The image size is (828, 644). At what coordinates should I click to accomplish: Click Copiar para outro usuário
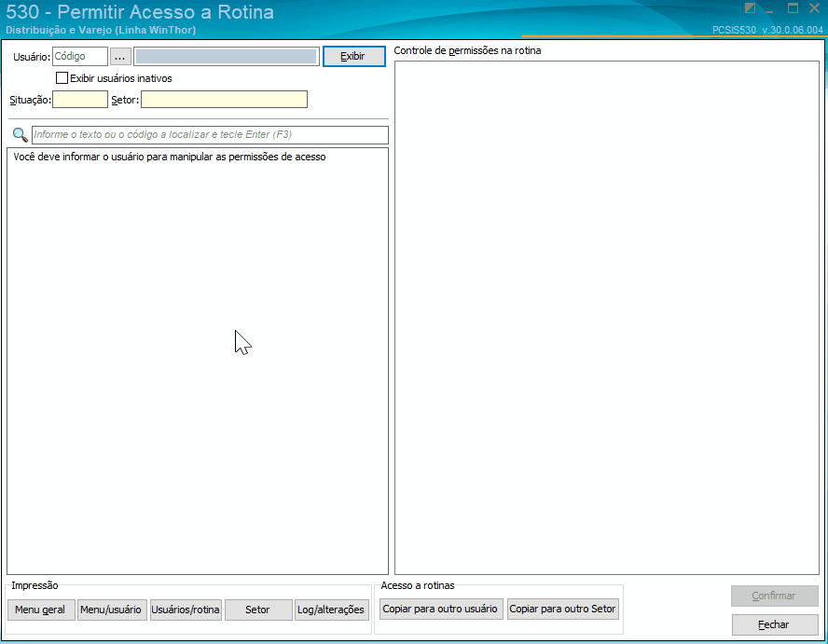(441, 609)
